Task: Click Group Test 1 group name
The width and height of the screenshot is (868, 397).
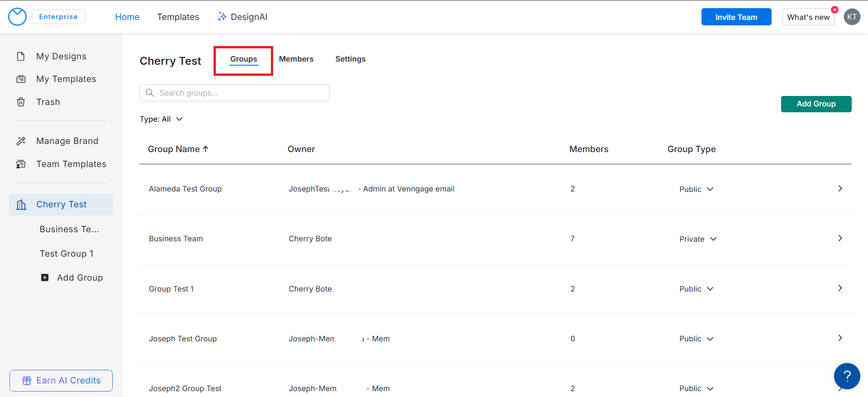Action: (x=171, y=289)
